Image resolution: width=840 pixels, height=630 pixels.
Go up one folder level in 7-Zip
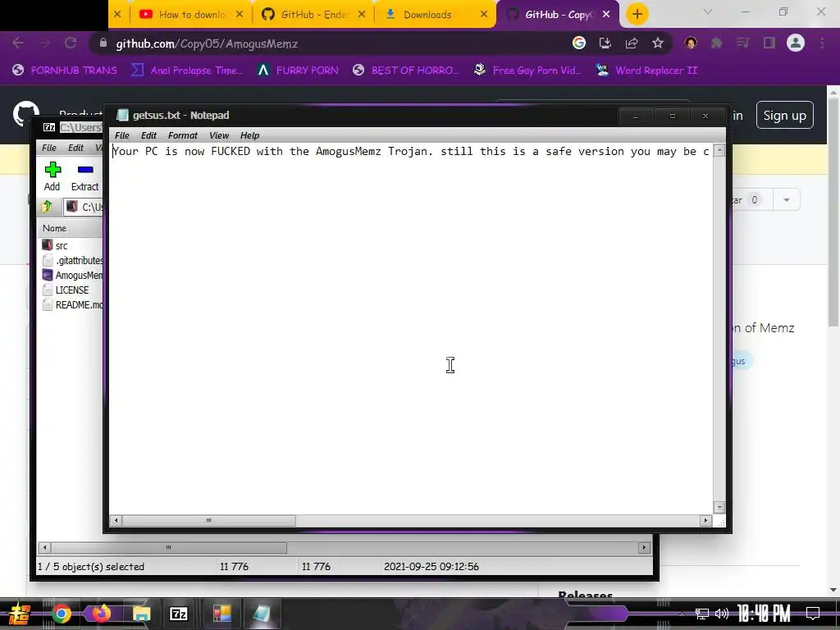[x=47, y=206]
